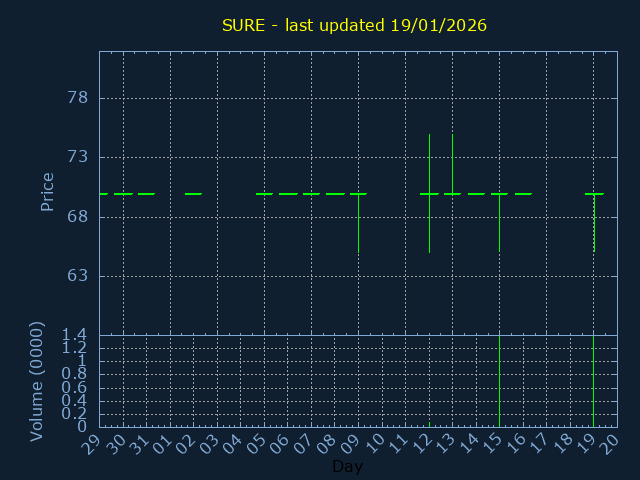Viewport: 640px width, 480px height.
Task: Click the Volume (0000) axis label
Action: pyautogui.click(x=37, y=381)
